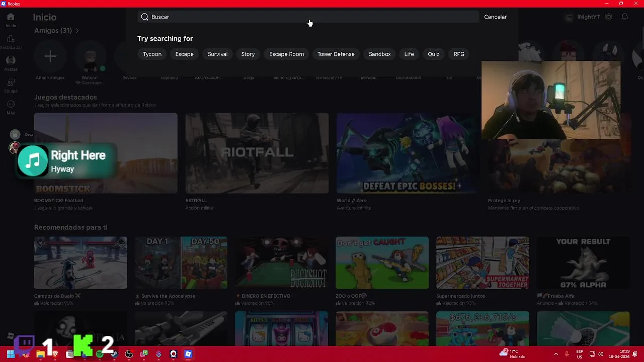Open the Más sidebar menu icon
The width and height of the screenshot is (644, 362).
pos(11,104)
